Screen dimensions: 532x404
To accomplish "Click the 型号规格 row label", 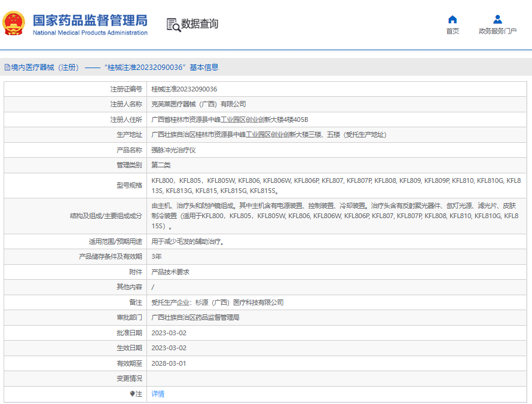I will click(129, 185).
